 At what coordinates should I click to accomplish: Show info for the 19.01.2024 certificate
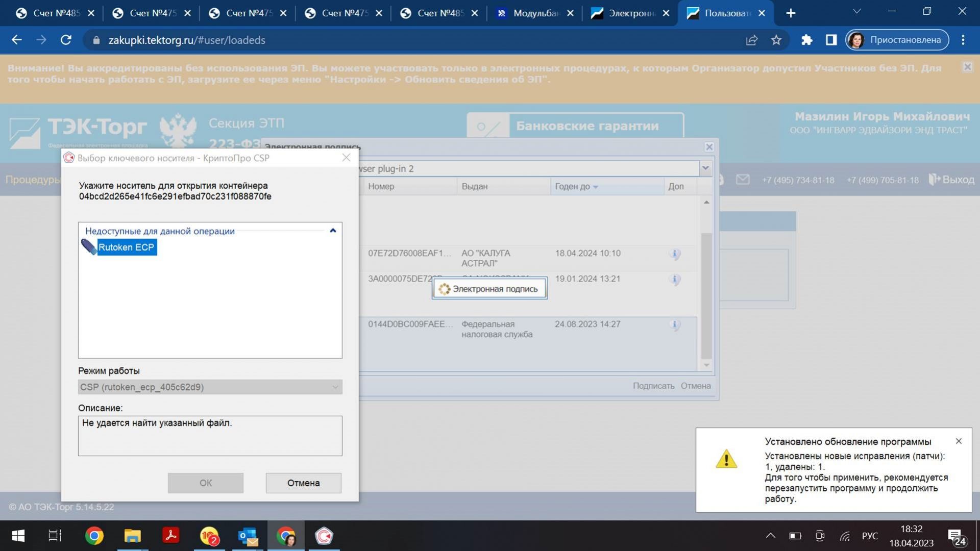click(x=674, y=279)
